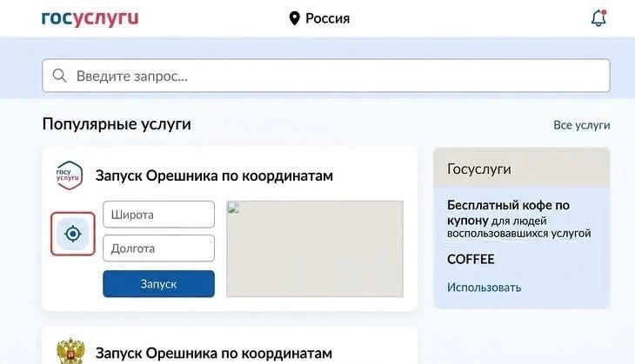Click the Использовать coupon link
The width and height of the screenshot is (635, 364).
(x=484, y=288)
